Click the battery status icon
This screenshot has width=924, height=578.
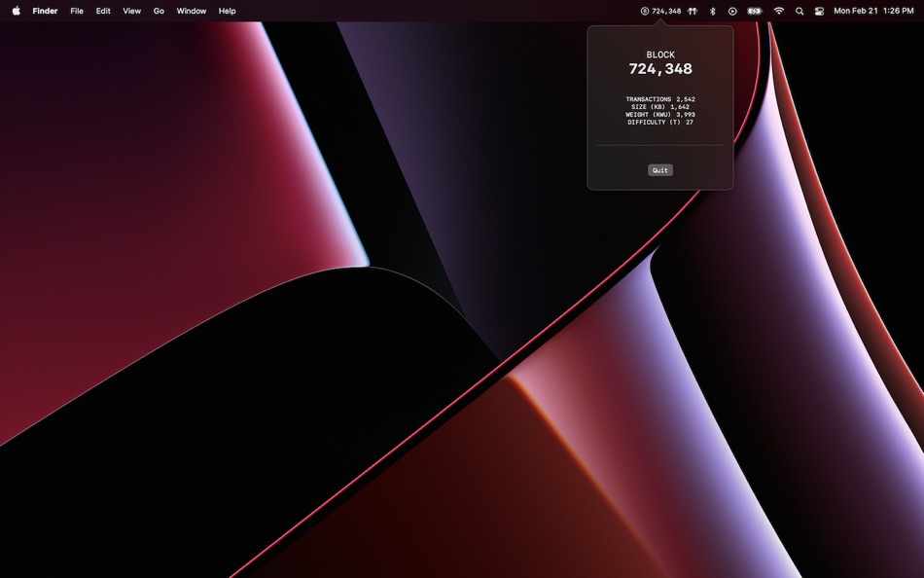[755, 12]
